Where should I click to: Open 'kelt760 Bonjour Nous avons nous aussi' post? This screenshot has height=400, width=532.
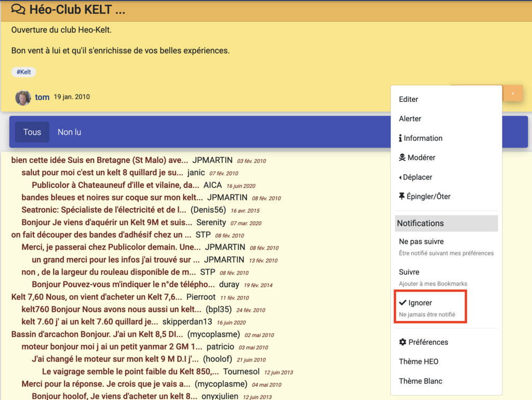click(111, 309)
